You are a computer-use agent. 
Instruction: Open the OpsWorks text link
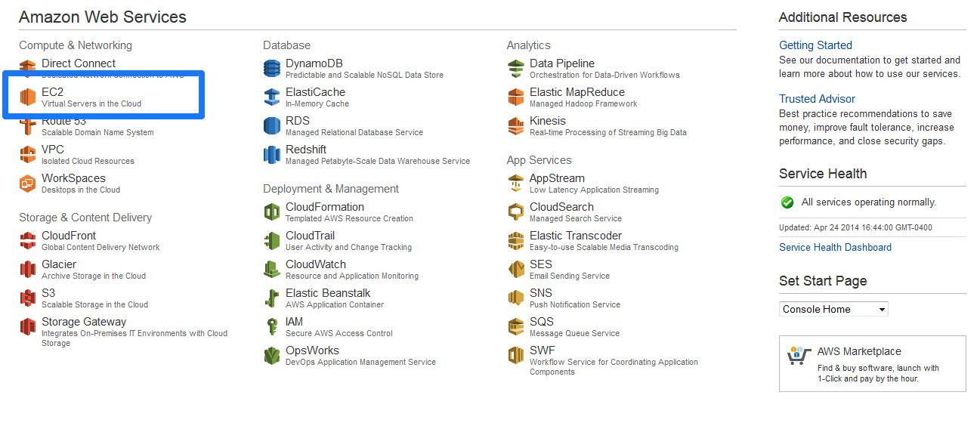pos(312,350)
